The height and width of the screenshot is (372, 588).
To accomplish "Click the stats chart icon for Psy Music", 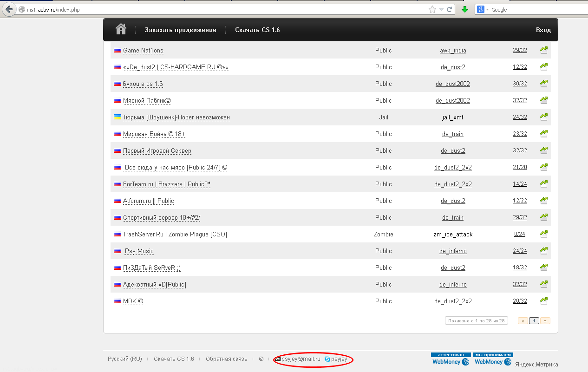I will [544, 251].
